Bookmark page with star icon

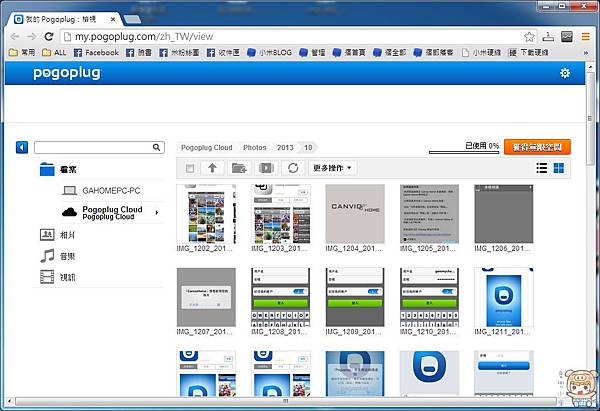(529, 37)
